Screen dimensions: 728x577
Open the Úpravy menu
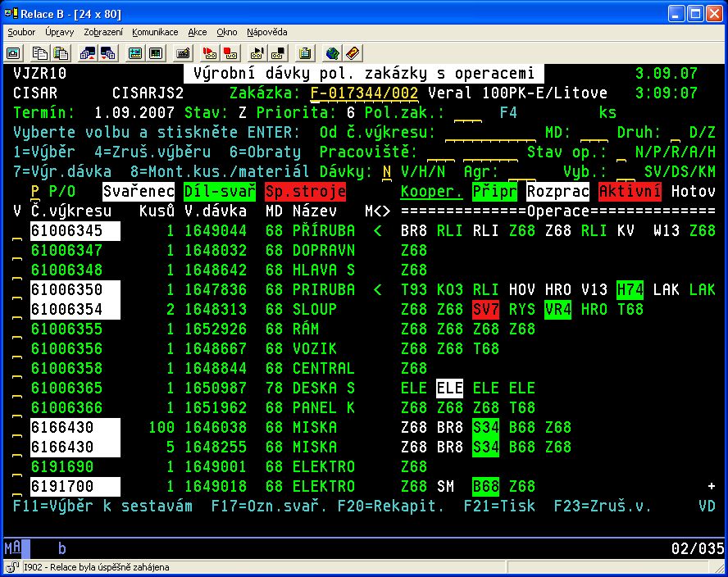pos(59,32)
